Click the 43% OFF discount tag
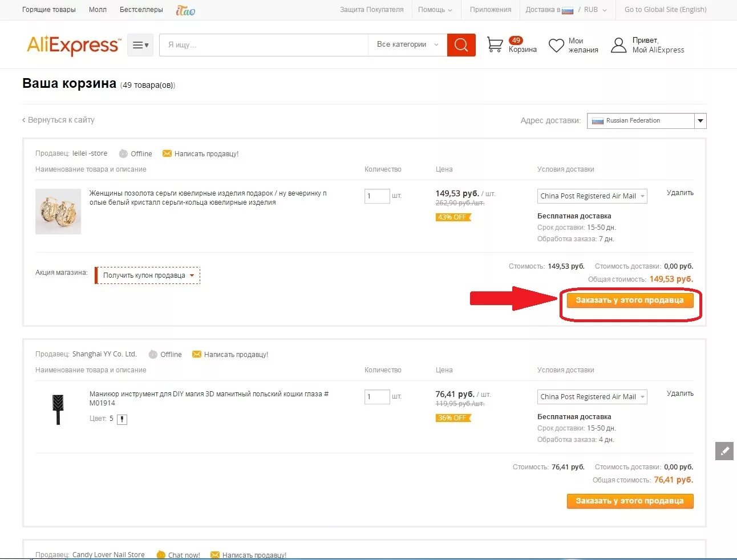Screen dimensions: 737x560 tap(453, 217)
